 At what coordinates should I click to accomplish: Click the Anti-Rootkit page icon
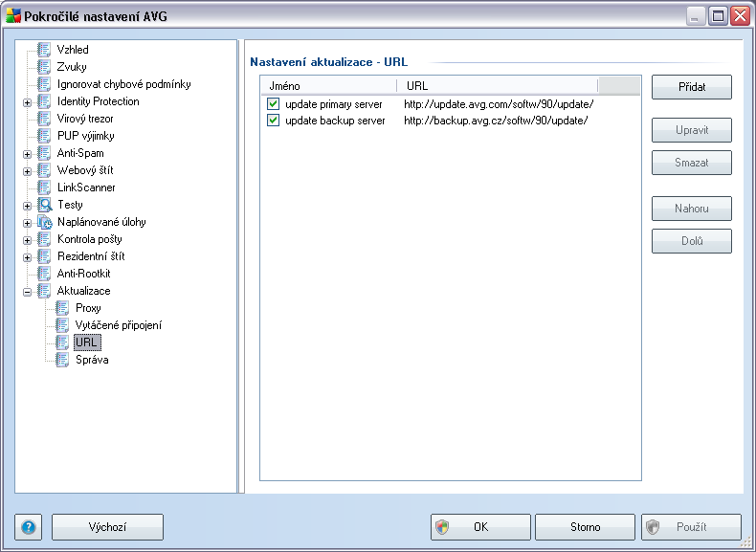[x=44, y=274]
